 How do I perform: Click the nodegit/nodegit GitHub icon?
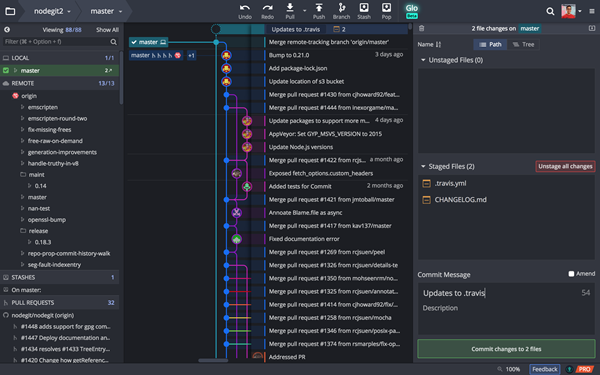pyautogui.click(x=6, y=315)
